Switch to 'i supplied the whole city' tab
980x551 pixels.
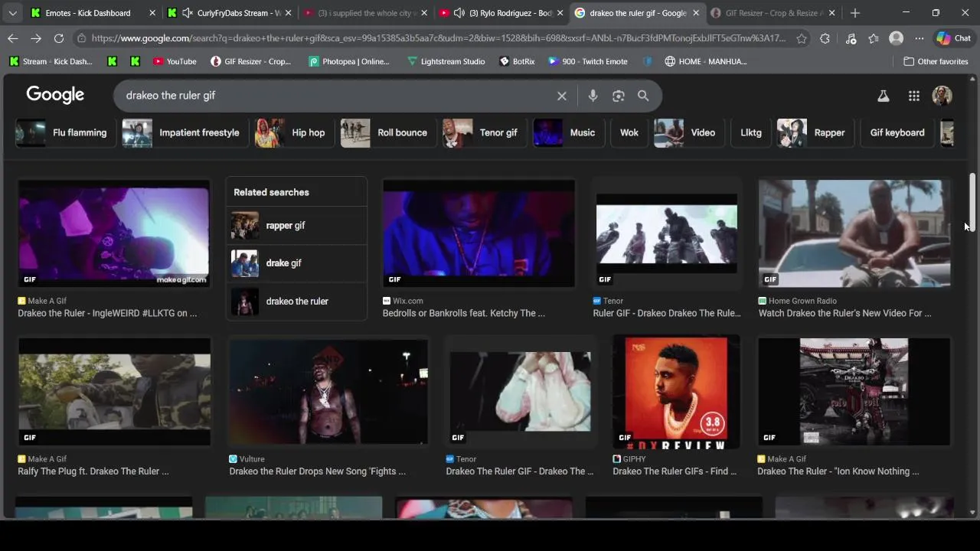click(367, 13)
